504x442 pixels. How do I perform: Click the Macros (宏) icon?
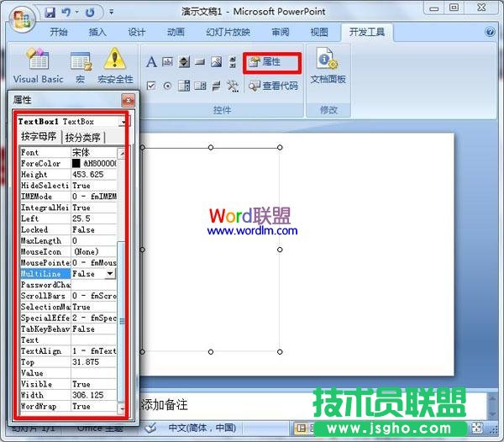[x=81, y=66]
